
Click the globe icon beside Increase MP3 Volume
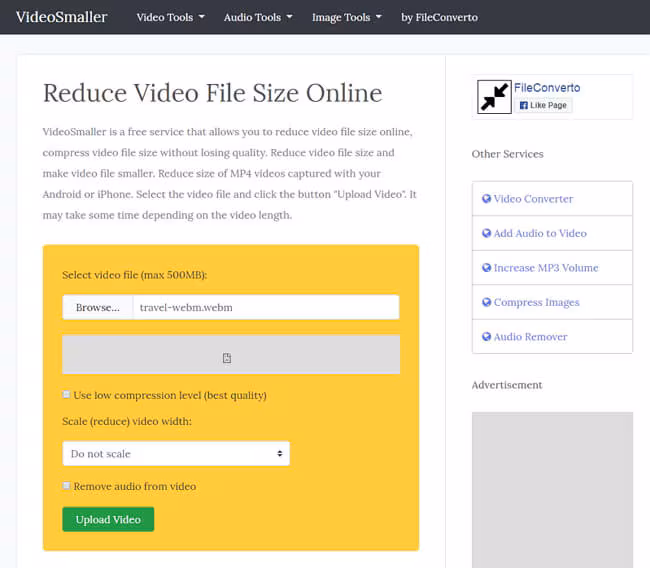point(486,268)
